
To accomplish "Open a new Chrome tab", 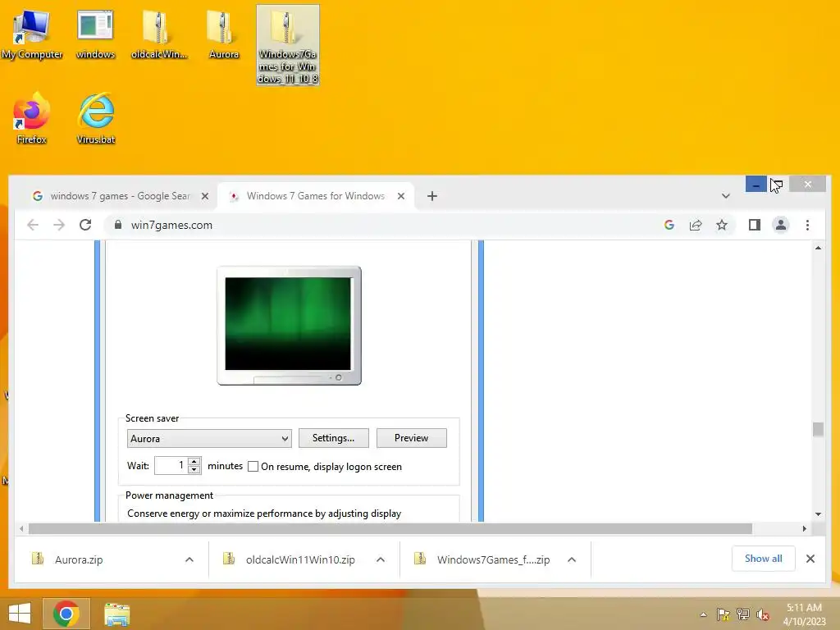I will 432,196.
